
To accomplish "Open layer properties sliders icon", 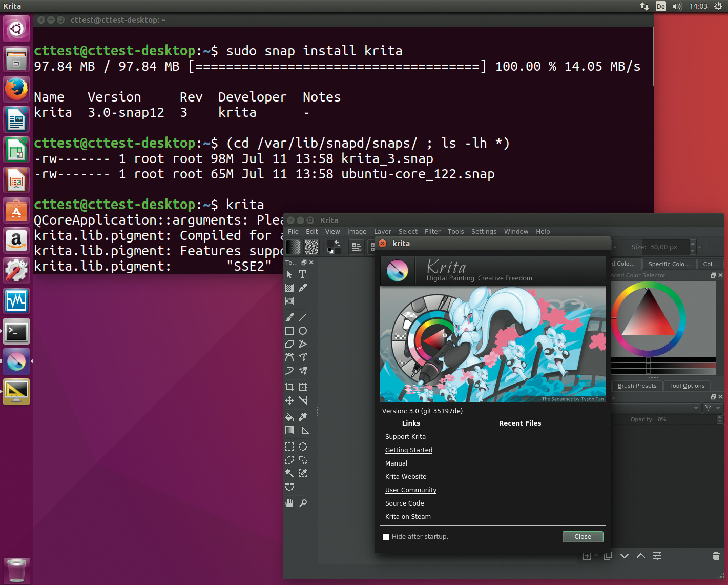I will point(657,556).
